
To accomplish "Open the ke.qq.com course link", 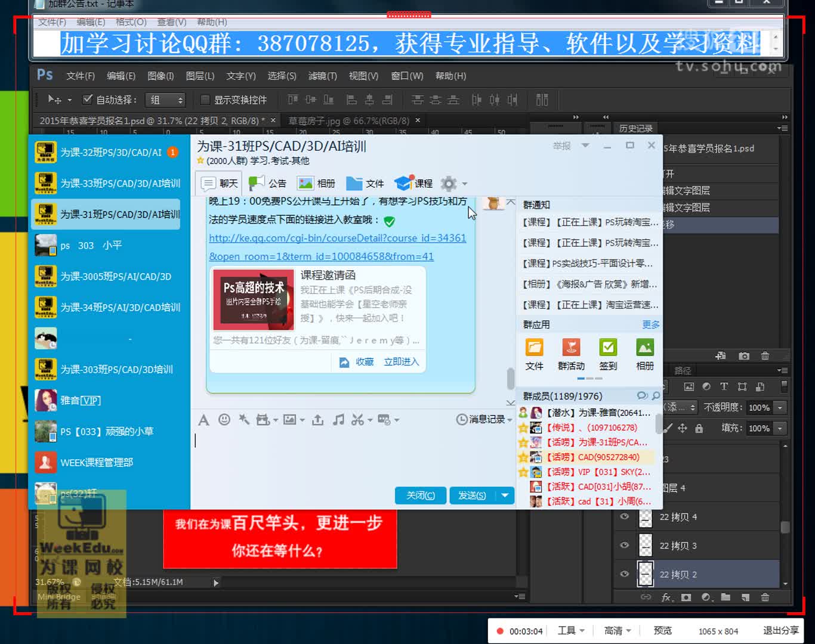I will pyautogui.click(x=338, y=247).
